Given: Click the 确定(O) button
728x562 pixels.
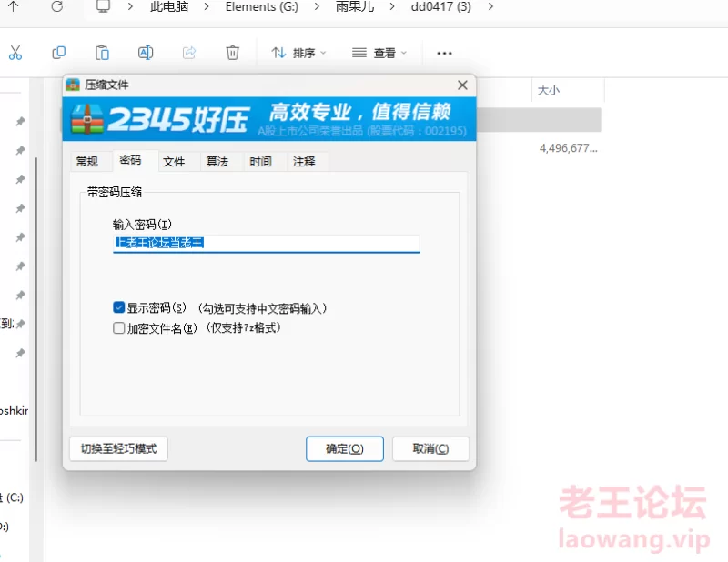Looking at the screenshot, I should [345, 448].
